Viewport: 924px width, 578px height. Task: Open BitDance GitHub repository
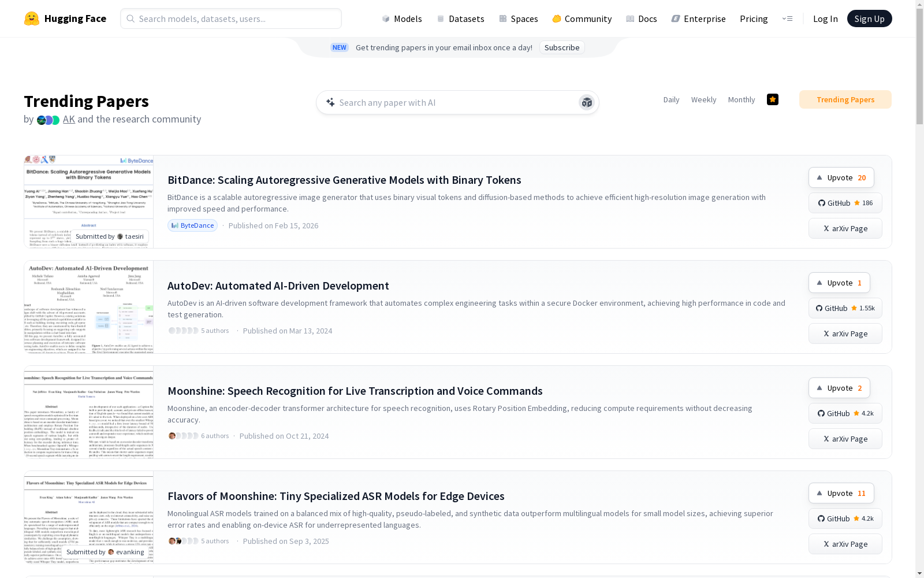click(x=845, y=203)
